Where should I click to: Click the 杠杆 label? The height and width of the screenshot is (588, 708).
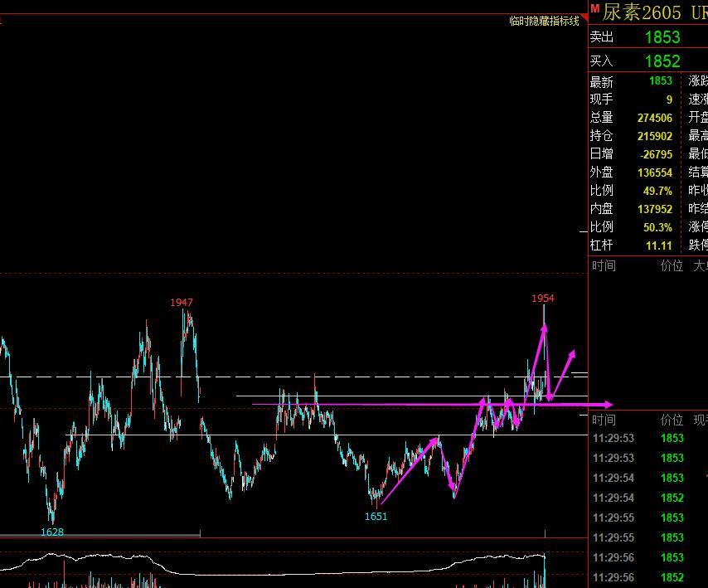pyautogui.click(x=601, y=245)
